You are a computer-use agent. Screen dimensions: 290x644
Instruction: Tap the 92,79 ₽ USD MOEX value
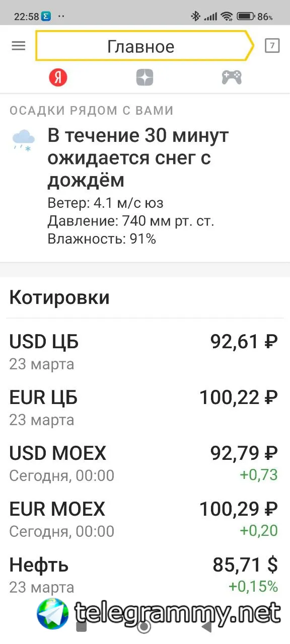[244, 454]
